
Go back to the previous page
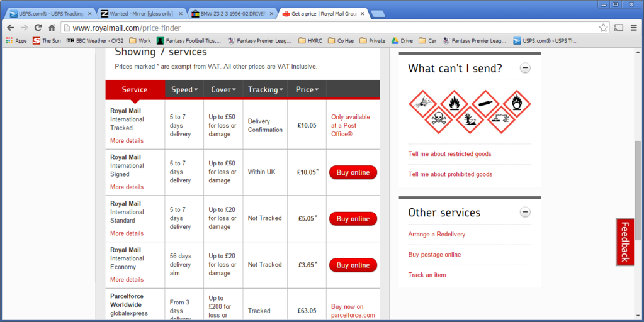click(11, 28)
